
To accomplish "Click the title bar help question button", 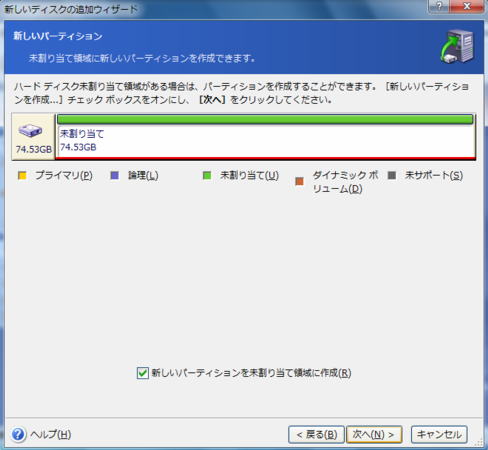I will [439, 6].
